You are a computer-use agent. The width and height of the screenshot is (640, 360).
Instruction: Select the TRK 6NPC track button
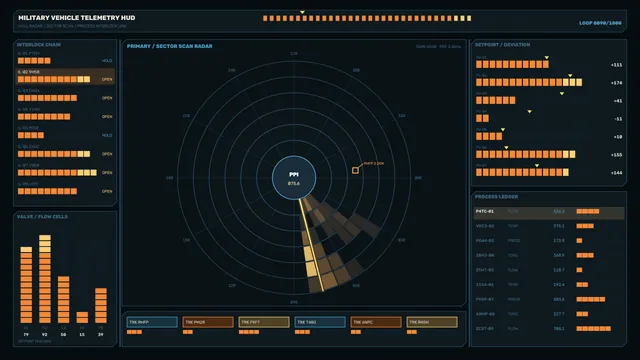[376, 322]
